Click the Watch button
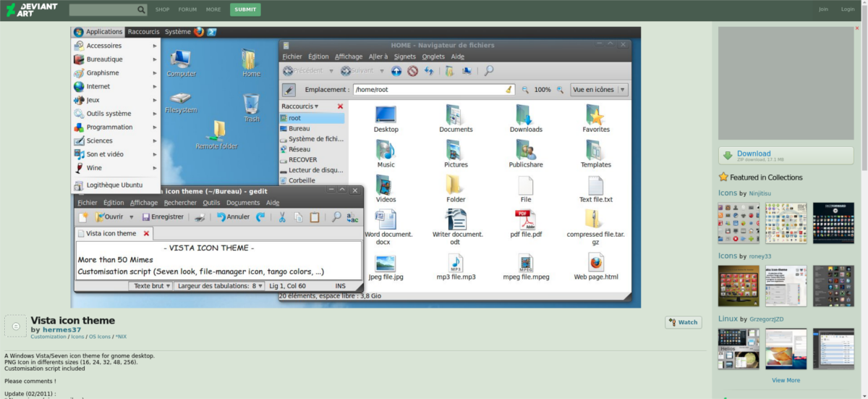The height and width of the screenshot is (399, 868). coord(684,322)
